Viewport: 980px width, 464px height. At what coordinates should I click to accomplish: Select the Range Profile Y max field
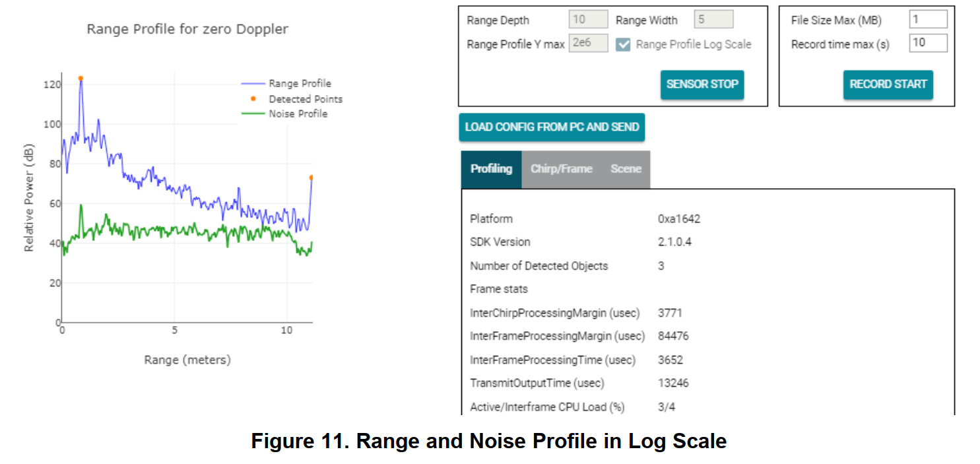[588, 42]
